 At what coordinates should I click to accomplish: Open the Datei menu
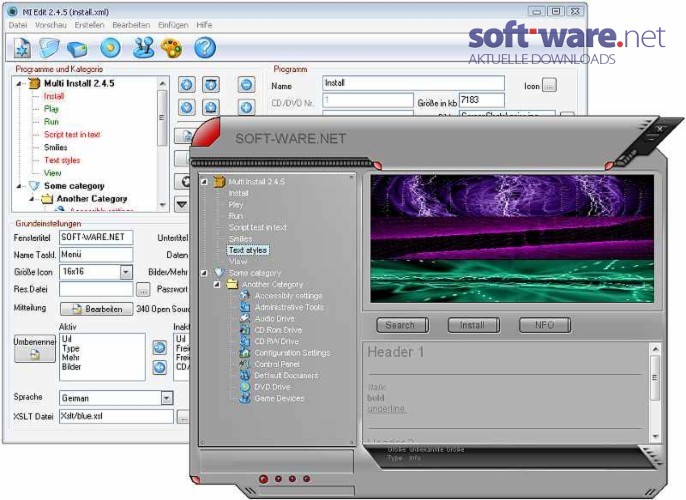pyautogui.click(x=18, y=25)
